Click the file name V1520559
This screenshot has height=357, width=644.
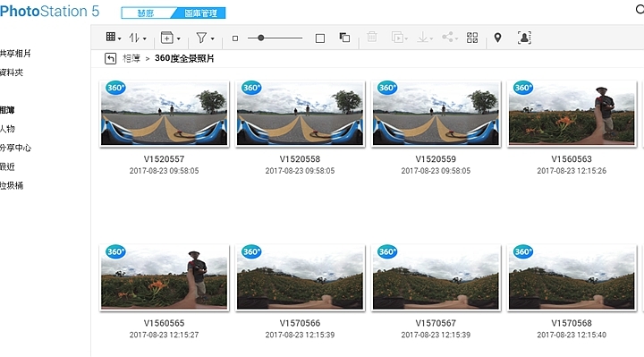[436, 159]
